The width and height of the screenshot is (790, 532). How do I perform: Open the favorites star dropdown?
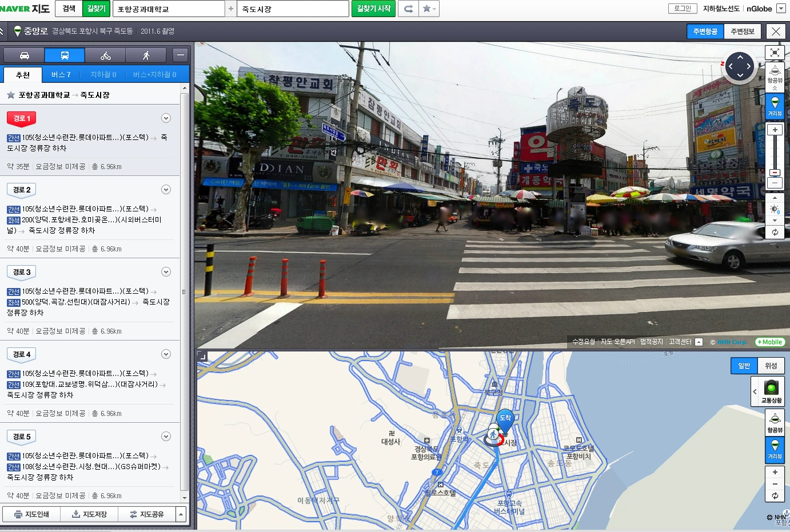click(x=428, y=9)
